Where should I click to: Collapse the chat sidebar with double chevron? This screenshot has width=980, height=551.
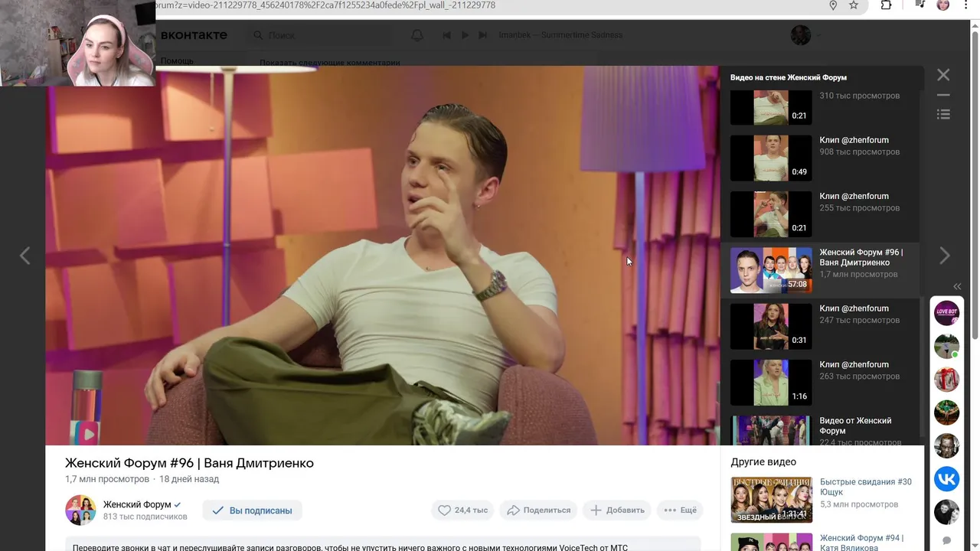click(x=957, y=286)
